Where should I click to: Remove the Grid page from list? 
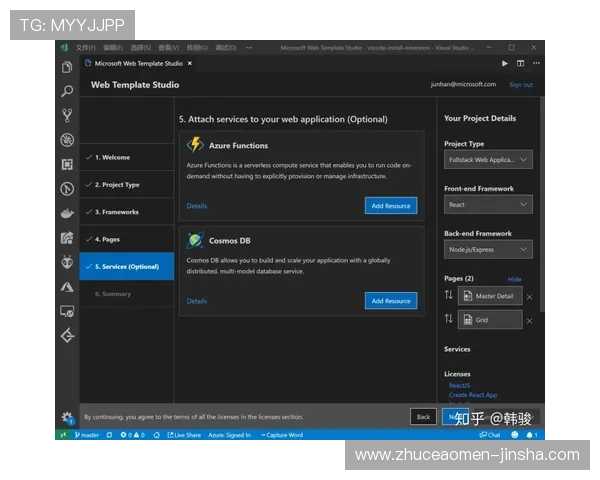[x=529, y=321]
